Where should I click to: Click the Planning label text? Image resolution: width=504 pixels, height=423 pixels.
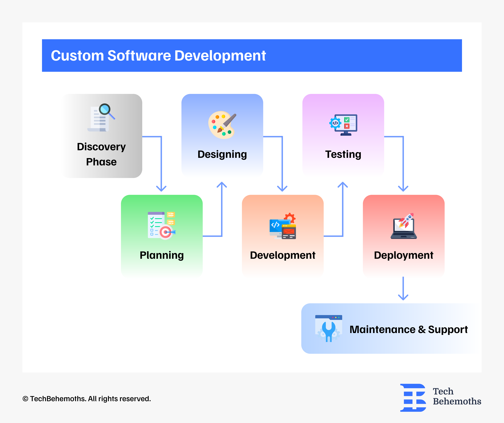coord(162,255)
